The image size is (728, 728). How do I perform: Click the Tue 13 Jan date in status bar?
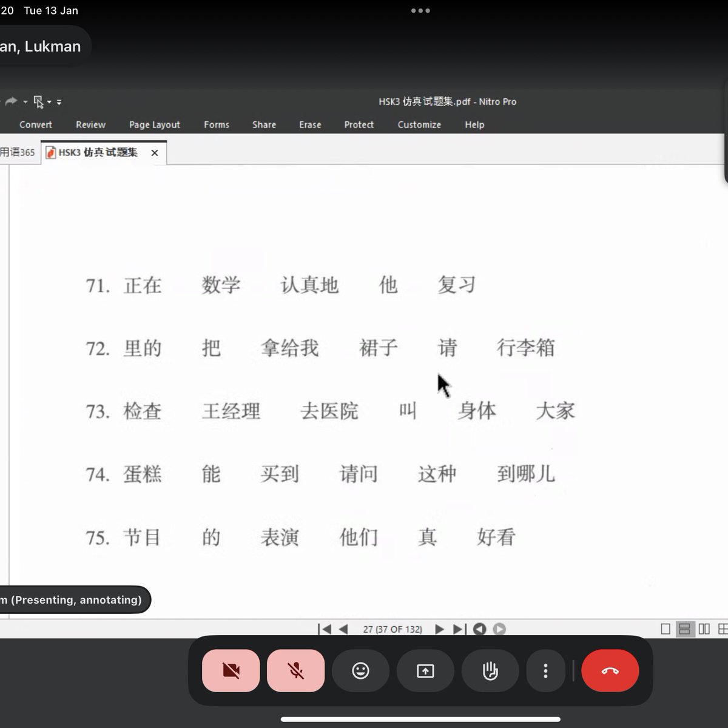[51, 10]
